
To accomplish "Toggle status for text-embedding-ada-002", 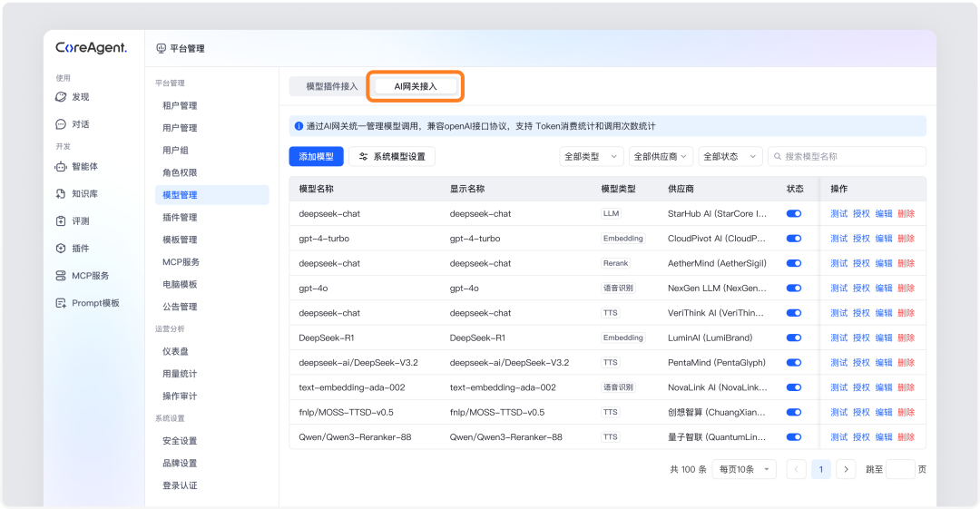I will pos(794,387).
